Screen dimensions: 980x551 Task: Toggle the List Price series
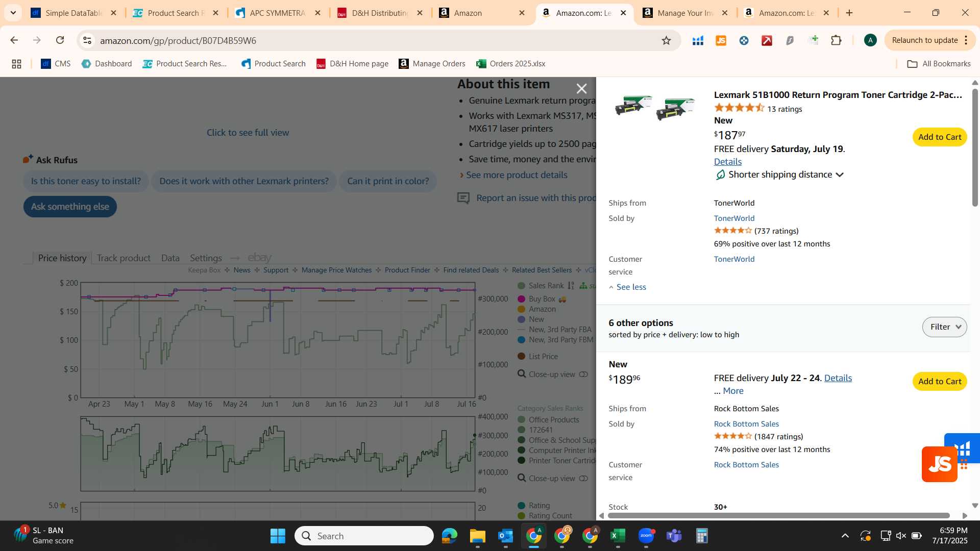pos(537,357)
